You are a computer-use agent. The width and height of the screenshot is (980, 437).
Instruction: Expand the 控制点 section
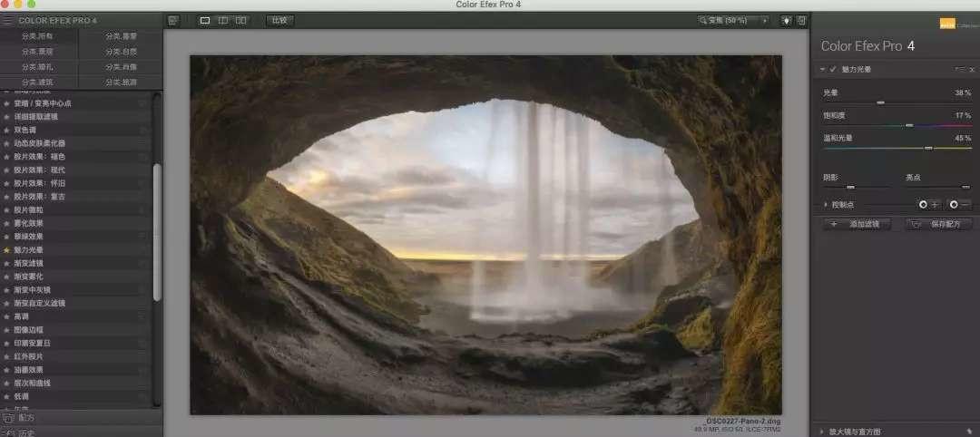825,205
